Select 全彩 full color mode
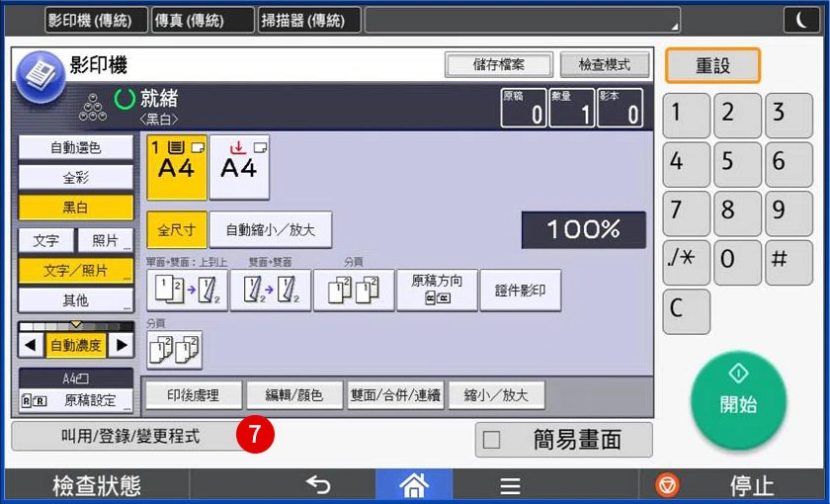The height and width of the screenshot is (504, 830). (76, 178)
